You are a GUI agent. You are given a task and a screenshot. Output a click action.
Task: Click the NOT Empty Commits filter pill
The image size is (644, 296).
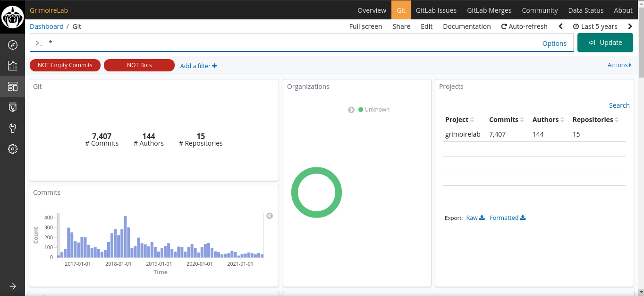pos(65,65)
